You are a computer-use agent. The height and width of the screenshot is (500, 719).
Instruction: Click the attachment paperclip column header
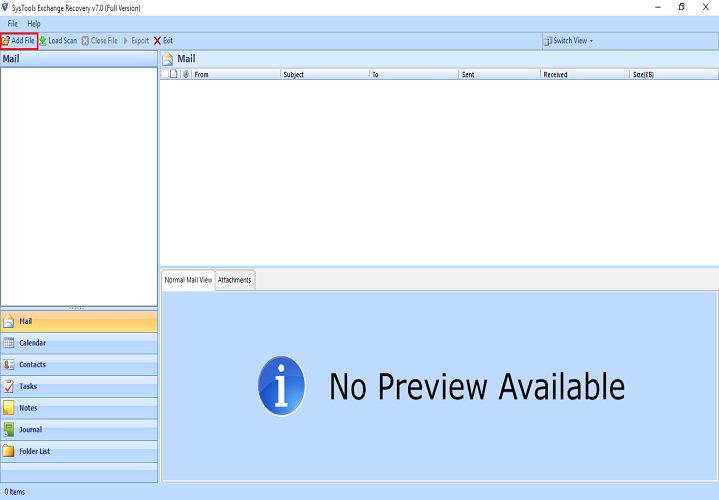click(186, 74)
